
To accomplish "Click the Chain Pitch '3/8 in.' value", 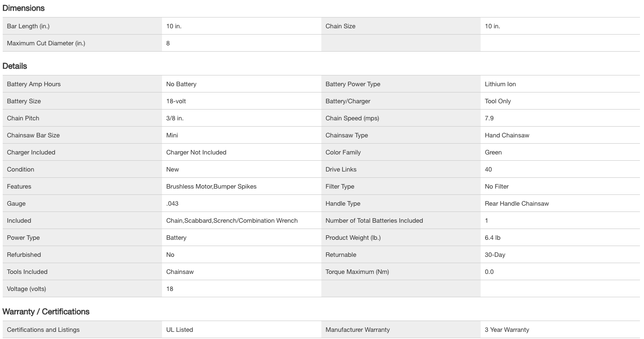I will point(175,118).
